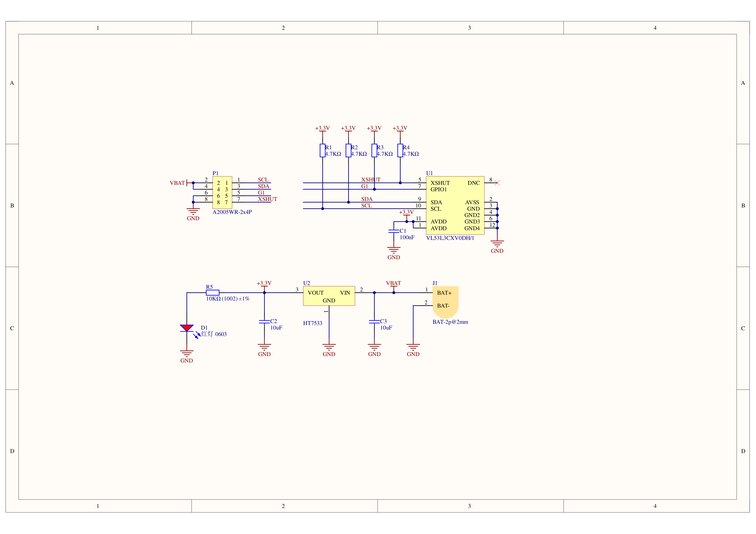Click the VOUT pin name on U2
Viewport: 756px width, 534px height.
316,293
